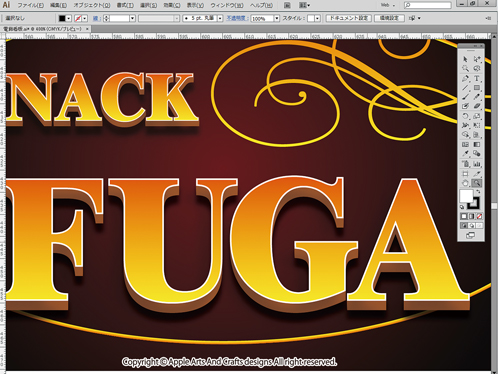Switch to gradient paint mode
Viewport: 498px width, 374px height.
click(x=471, y=216)
